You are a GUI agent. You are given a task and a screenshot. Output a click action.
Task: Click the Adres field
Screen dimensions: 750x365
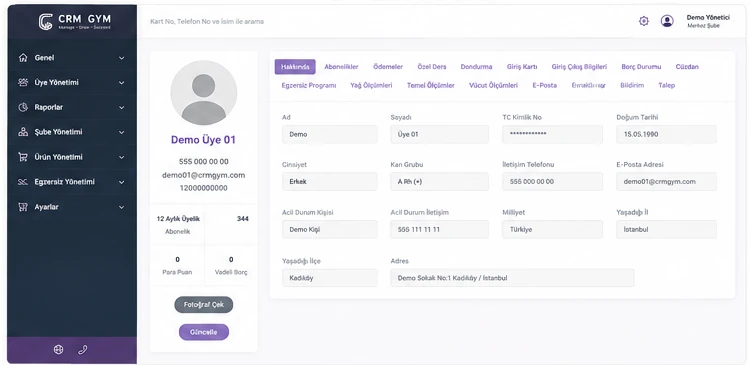[512, 278]
